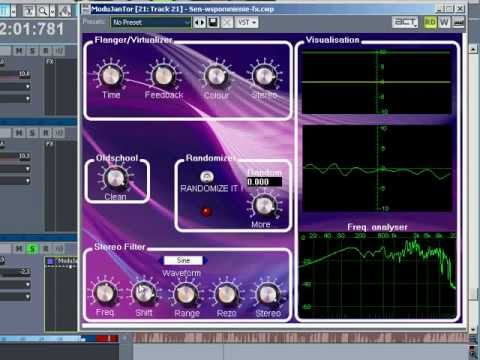The height and width of the screenshot is (360, 480).
Task: Mute the track showing volume 10.3
Action: tap(19, 133)
